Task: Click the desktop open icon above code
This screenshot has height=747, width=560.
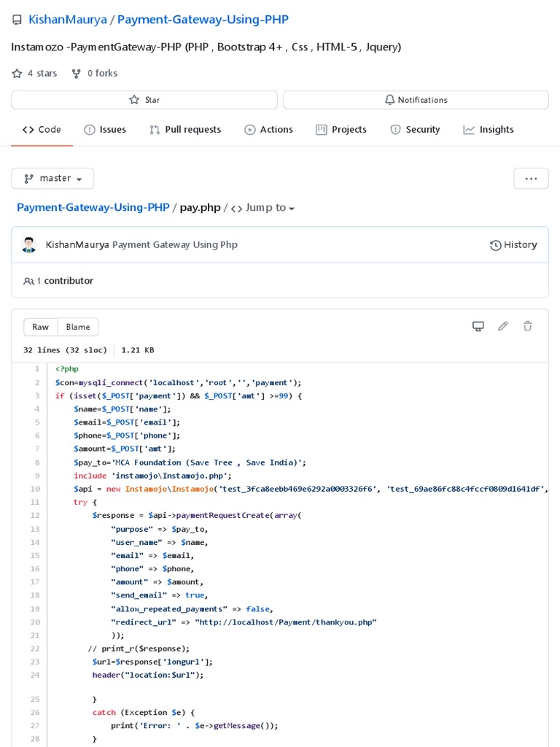Action: click(x=478, y=326)
